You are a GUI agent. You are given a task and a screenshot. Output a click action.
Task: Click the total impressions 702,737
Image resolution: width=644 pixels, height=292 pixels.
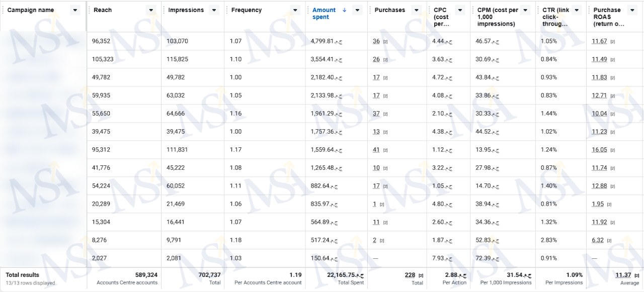(209, 275)
